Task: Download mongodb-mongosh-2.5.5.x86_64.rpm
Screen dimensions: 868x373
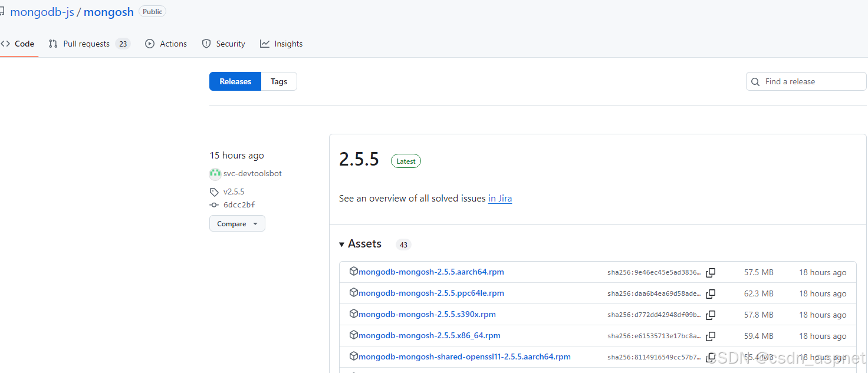Action: click(429, 335)
